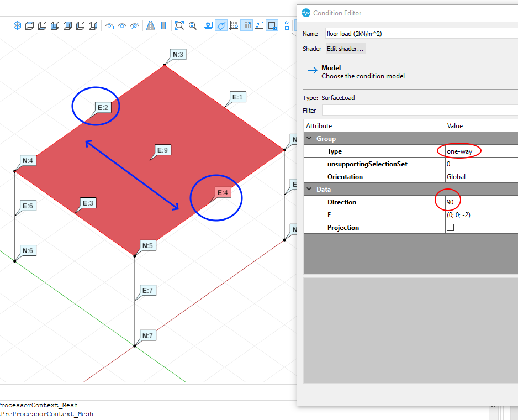Toggle the Projection checkbox
This screenshot has height=420, width=518.
tap(450, 227)
